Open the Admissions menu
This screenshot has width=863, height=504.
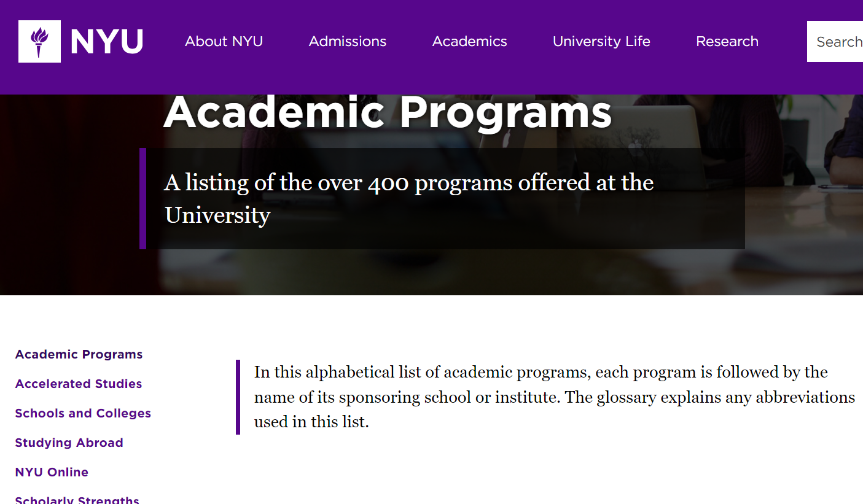click(348, 41)
